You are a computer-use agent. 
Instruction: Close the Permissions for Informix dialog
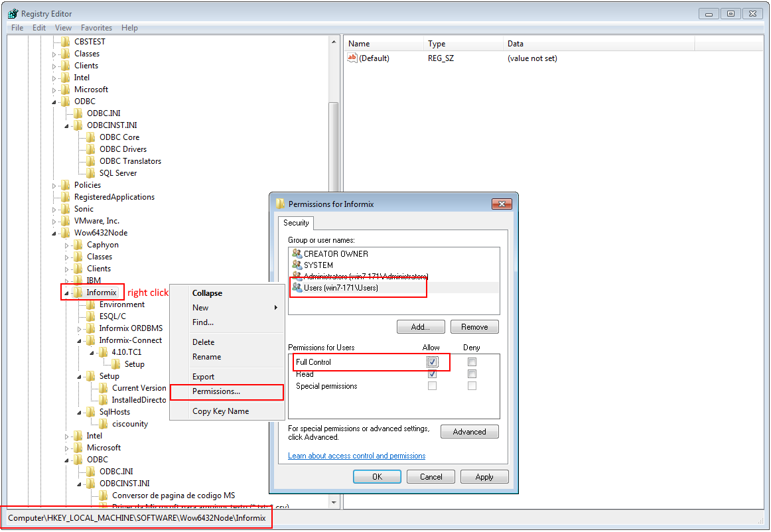[x=502, y=204]
